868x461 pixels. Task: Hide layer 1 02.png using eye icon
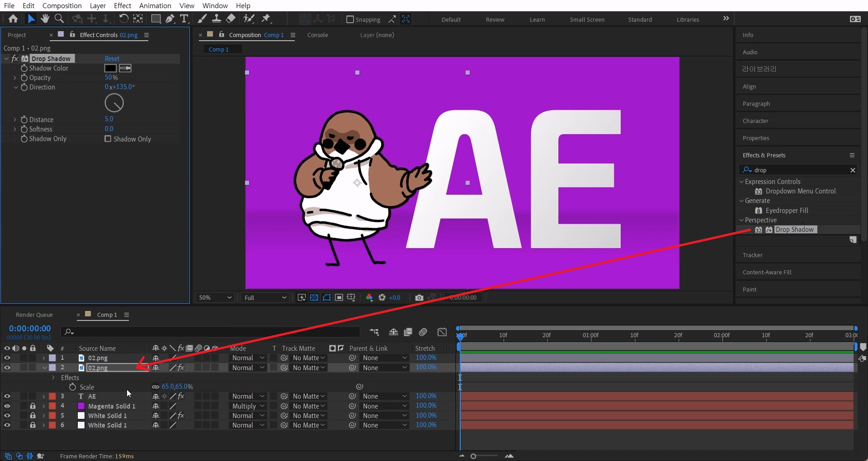coord(7,358)
